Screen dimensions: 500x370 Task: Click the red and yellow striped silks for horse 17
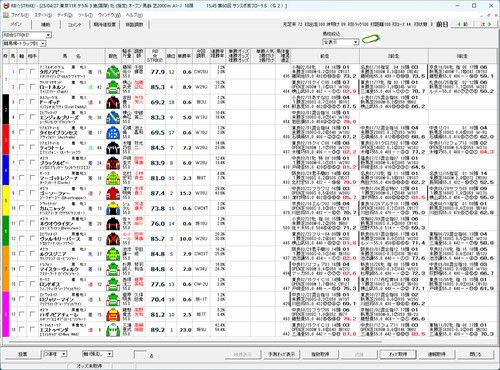coord(113,314)
